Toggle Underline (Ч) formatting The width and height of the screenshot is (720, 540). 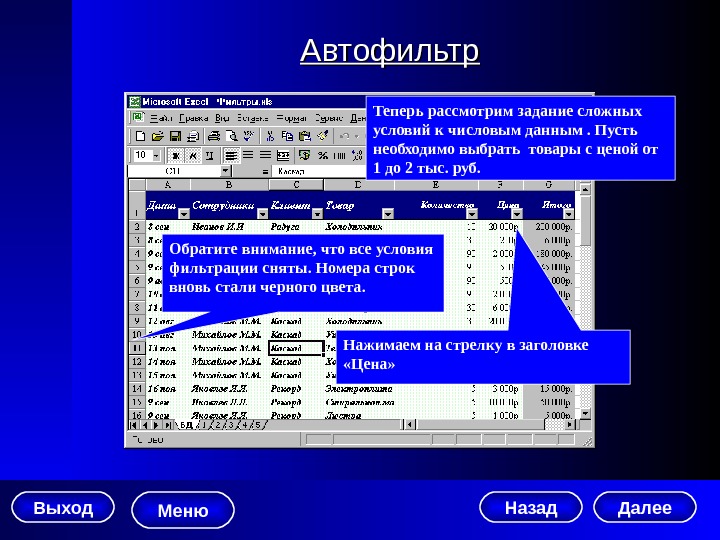(210, 156)
